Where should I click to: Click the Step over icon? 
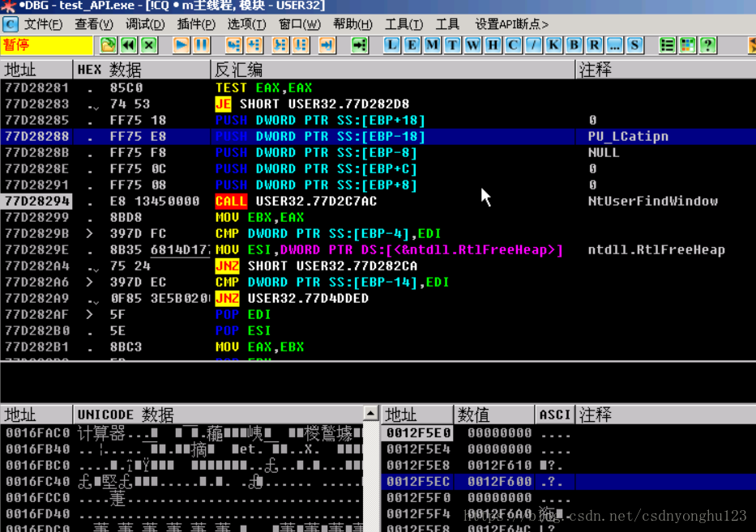pyautogui.click(x=254, y=45)
